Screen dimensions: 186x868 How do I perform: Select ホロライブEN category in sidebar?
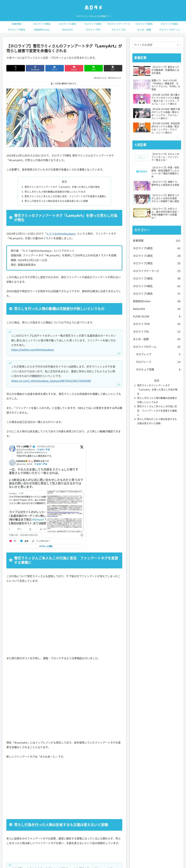(x=157, y=324)
